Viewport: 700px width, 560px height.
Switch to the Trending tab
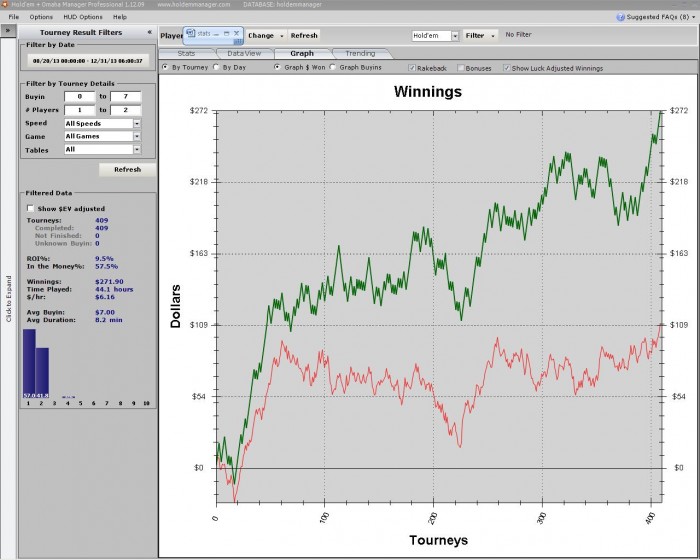[360, 54]
